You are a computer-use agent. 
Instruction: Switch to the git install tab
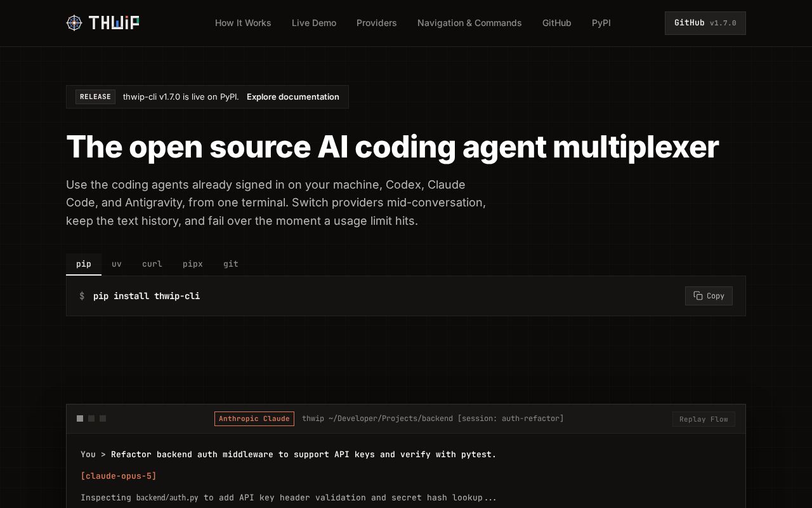tap(231, 264)
